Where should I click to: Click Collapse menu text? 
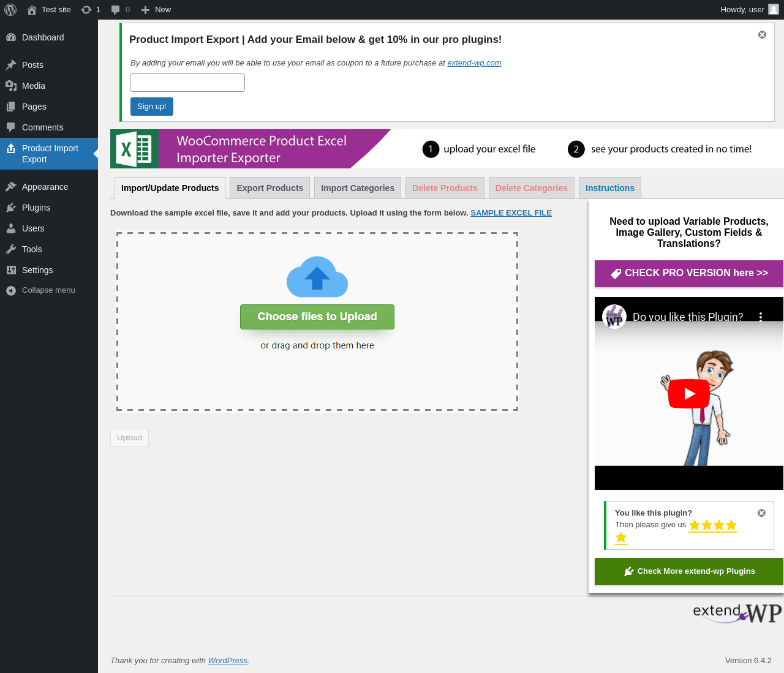coord(48,290)
